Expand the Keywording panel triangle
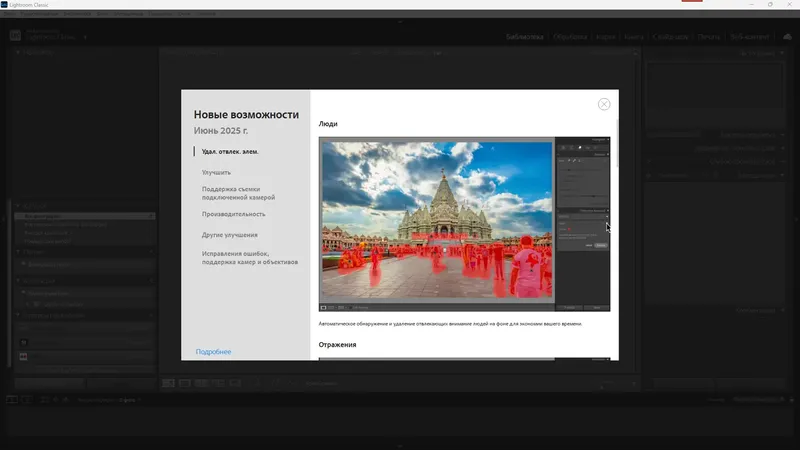This screenshot has width=800, height=450. click(782, 148)
